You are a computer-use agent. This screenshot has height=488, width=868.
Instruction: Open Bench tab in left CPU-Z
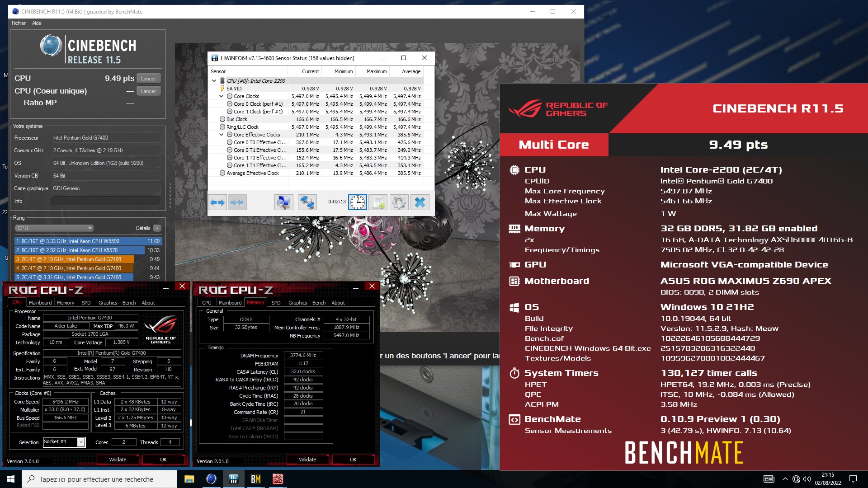pyautogui.click(x=129, y=303)
